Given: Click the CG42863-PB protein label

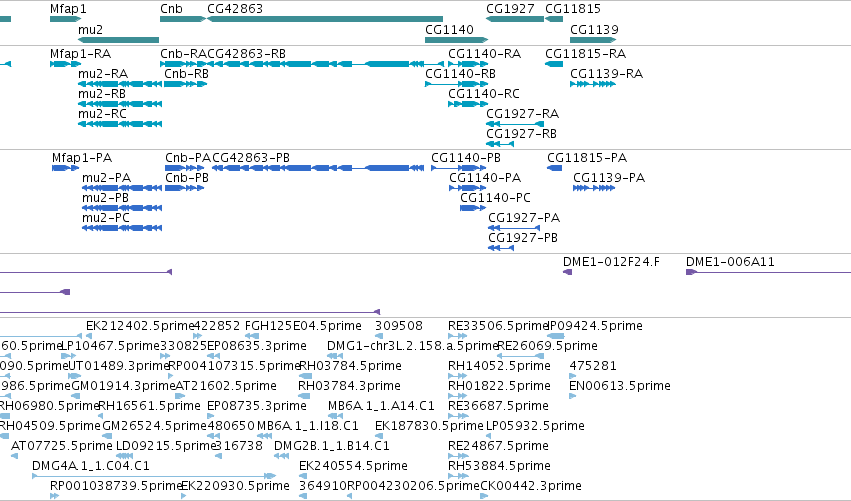Looking at the screenshot, I should (x=251, y=158).
